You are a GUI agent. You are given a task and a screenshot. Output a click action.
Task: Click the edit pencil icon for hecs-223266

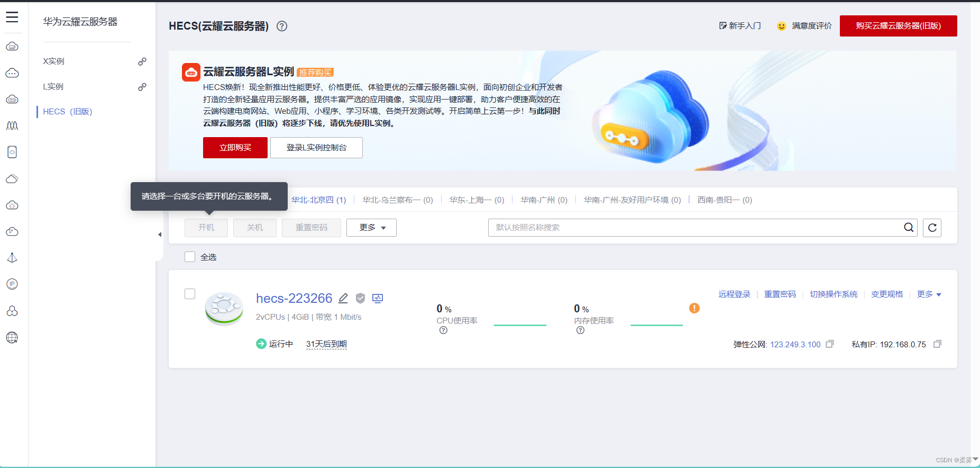click(343, 299)
